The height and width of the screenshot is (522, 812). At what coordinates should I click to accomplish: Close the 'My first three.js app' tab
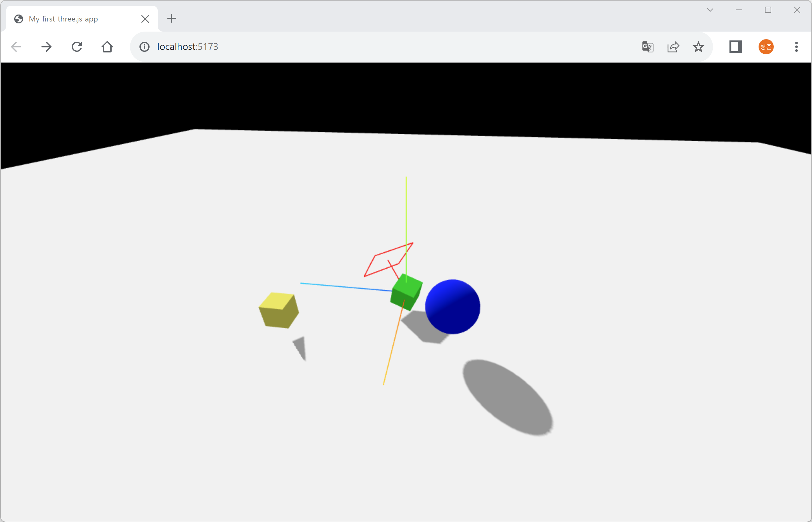[145, 19]
